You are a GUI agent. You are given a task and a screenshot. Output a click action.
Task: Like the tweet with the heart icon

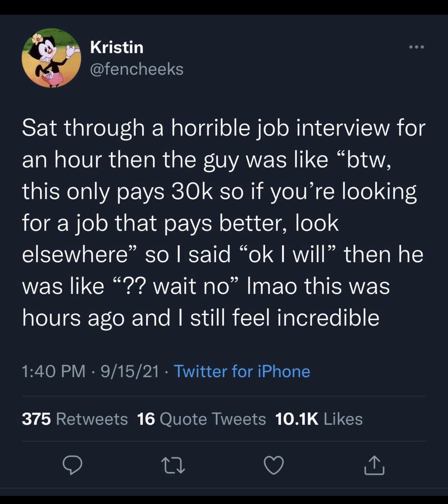274,465
